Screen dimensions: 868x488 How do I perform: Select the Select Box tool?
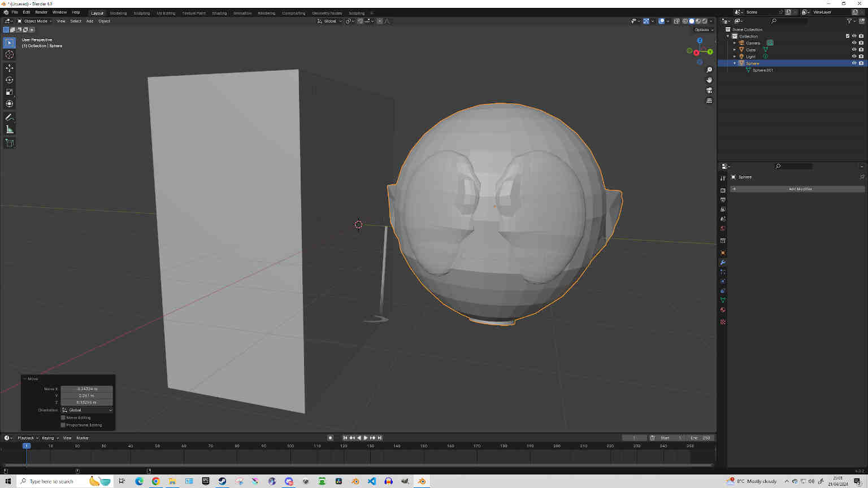tap(9, 43)
